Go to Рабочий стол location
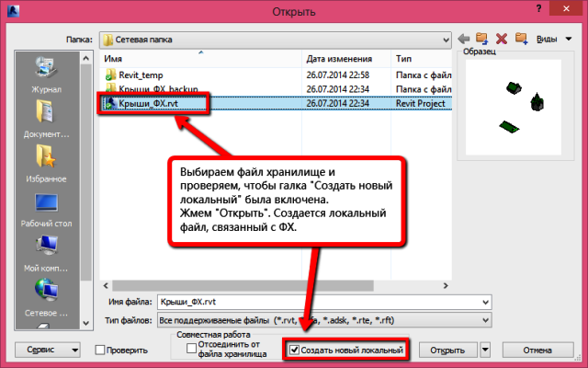The image size is (588, 368). point(46,210)
